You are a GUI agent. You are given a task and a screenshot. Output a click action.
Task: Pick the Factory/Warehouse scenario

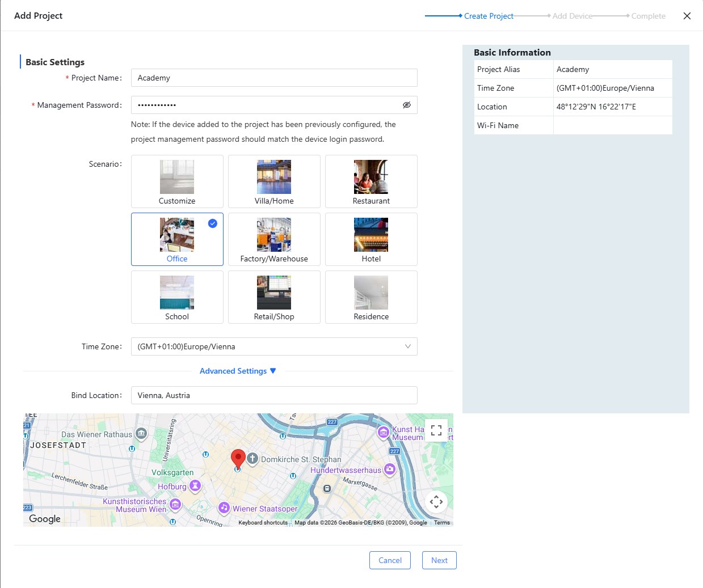coord(274,239)
